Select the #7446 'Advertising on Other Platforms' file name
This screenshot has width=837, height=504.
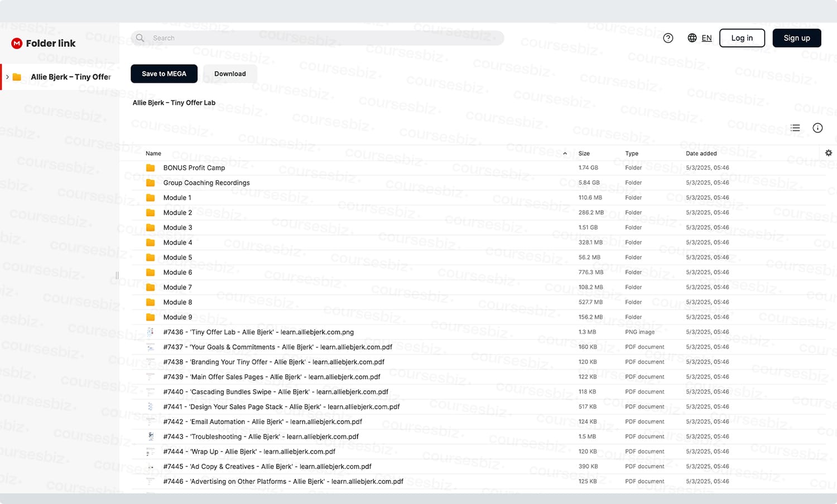click(283, 482)
